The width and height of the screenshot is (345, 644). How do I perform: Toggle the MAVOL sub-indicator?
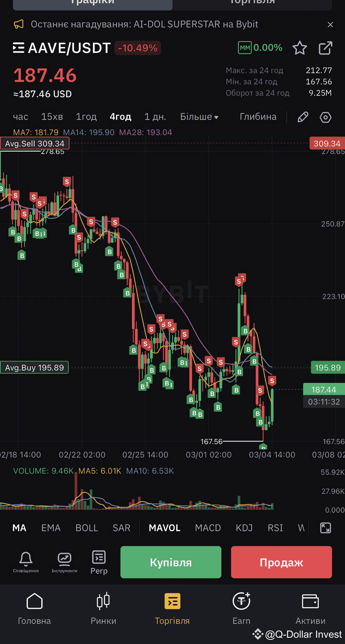pyautogui.click(x=165, y=528)
